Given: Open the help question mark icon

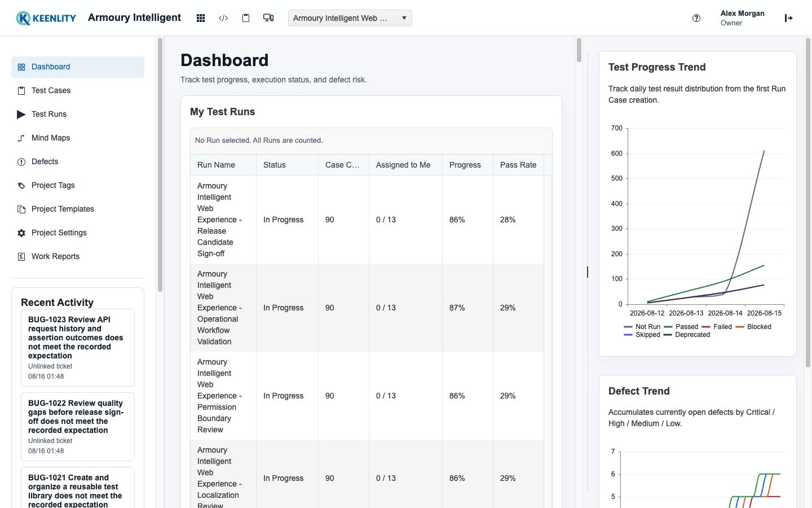Looking at the screenshot, I should click(696, 18).
